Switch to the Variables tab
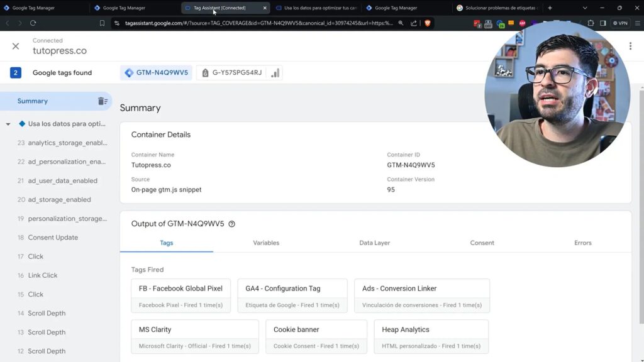The image size is (644, 362). (266, 243)
